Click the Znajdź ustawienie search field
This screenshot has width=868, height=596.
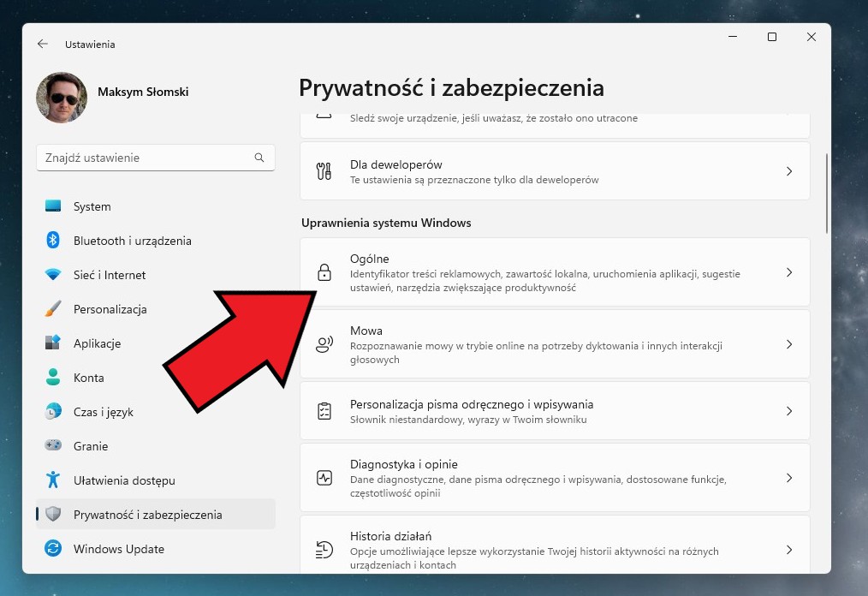[155, 158]
